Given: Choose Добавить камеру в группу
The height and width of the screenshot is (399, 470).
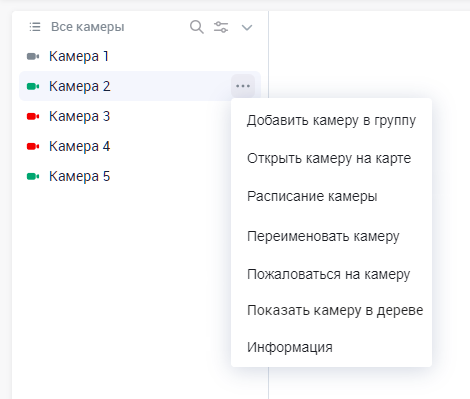Looking at the screenshot, I should 331,120.
